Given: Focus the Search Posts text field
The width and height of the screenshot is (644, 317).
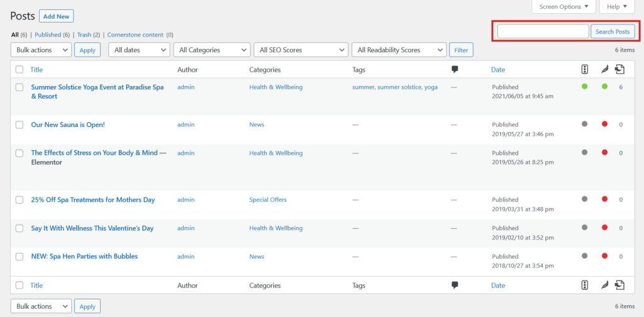Looking at the screenshot, I should (543, 31).
